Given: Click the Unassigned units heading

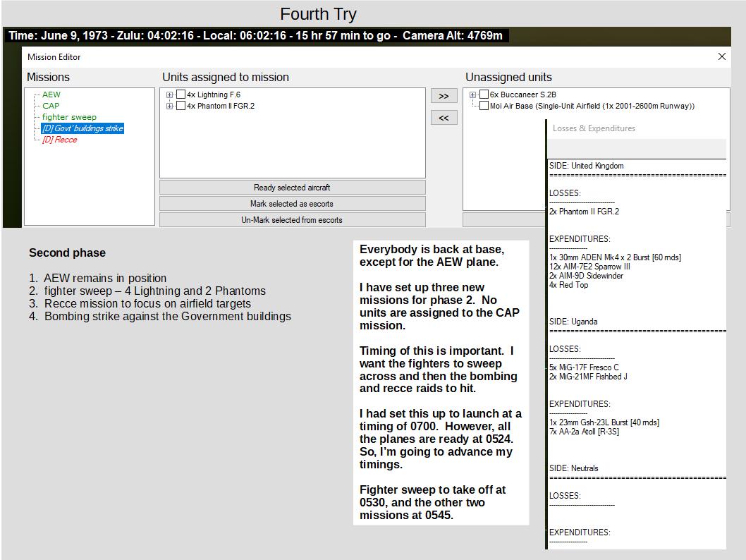Looking at the screenshot, I should (x=508, y=77).
